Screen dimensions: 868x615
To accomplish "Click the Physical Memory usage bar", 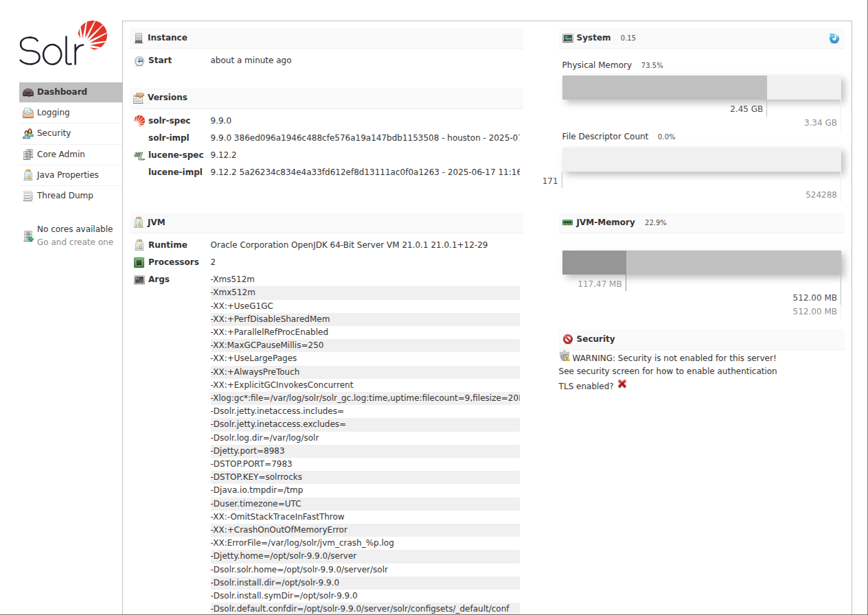I will coord(701,88).
